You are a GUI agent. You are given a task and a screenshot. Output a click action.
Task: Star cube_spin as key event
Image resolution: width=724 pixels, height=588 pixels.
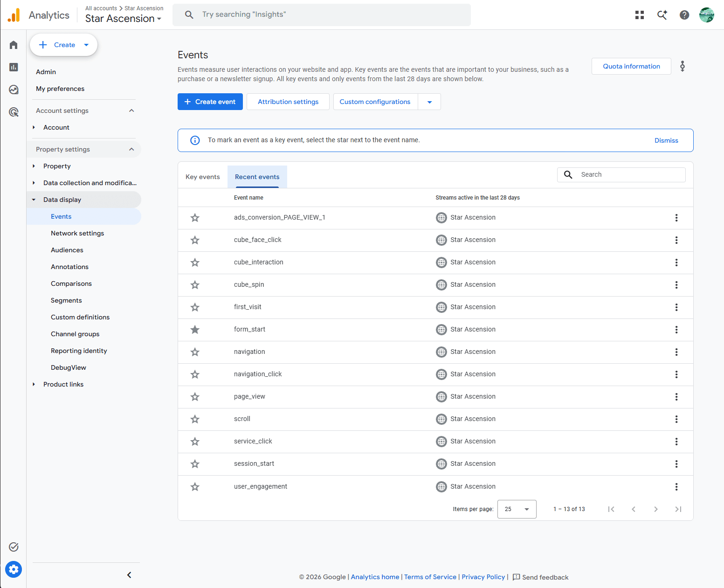pos(195,285)
